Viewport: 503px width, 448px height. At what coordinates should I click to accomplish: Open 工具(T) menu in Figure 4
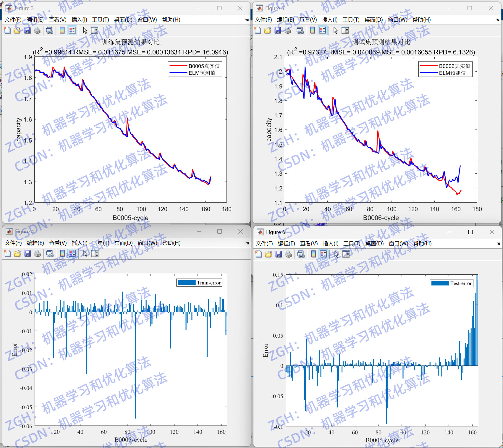tap(101, 243)
